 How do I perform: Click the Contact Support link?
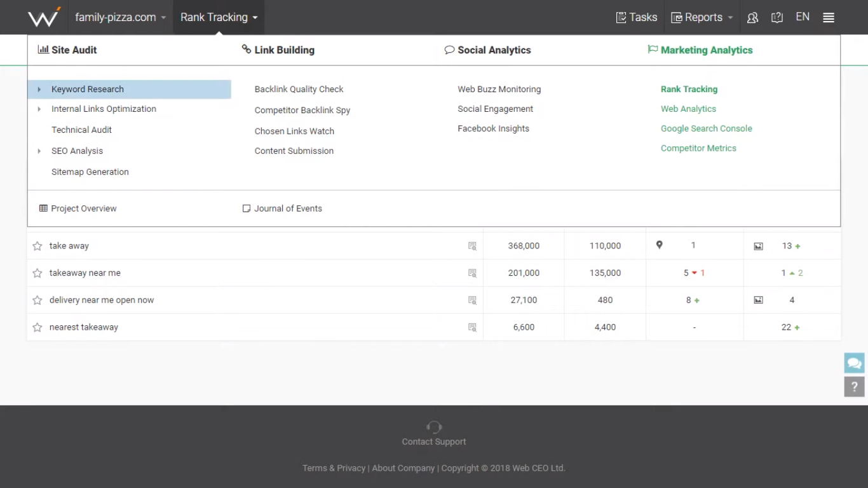click(434, 442)
